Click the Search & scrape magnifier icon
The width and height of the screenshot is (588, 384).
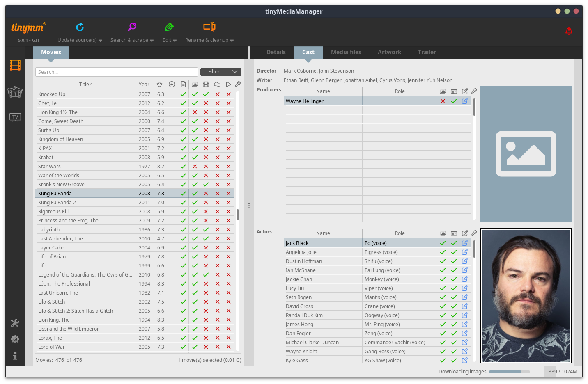coord(132,27)
